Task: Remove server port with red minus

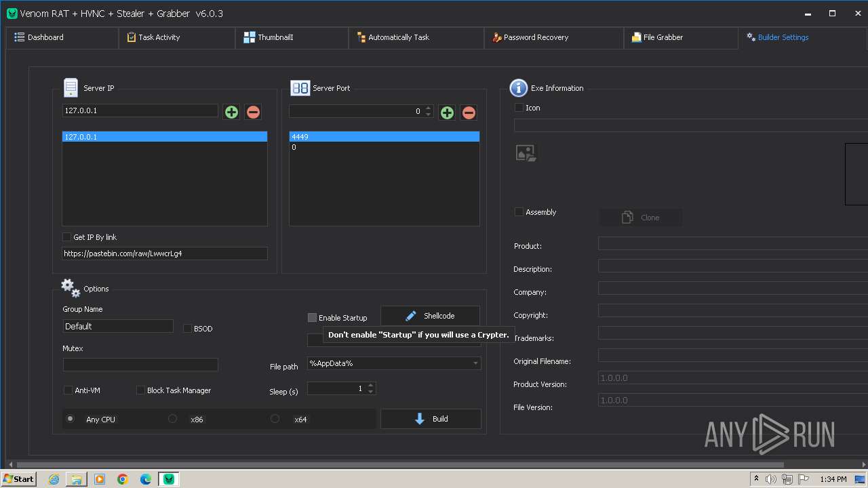Action: (469, 113)
